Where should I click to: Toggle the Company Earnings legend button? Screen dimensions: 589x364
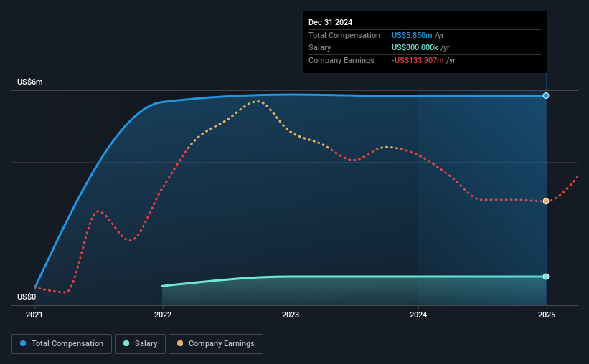(x=216, y=344)
